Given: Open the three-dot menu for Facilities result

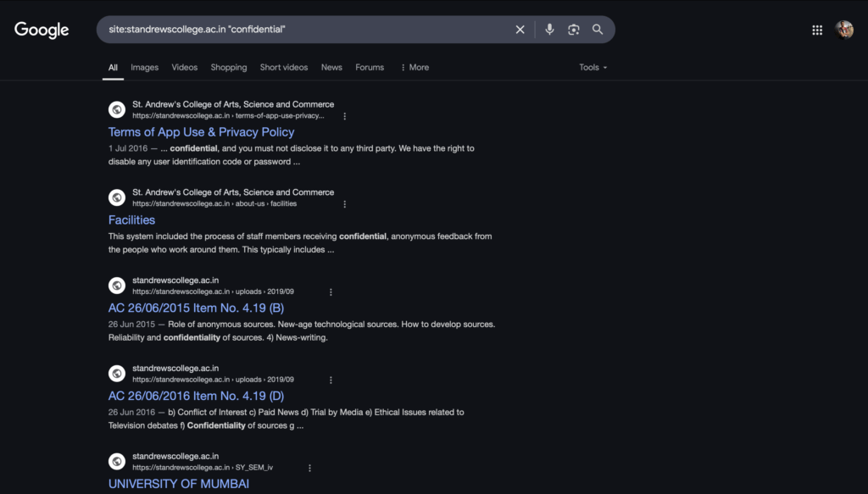Looking at the screenshot, I should pos(344,204).
